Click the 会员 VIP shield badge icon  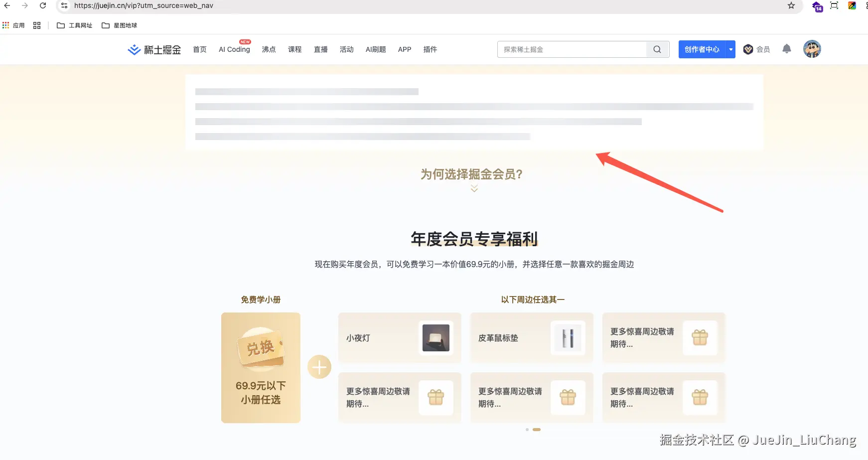pos(747,49)
